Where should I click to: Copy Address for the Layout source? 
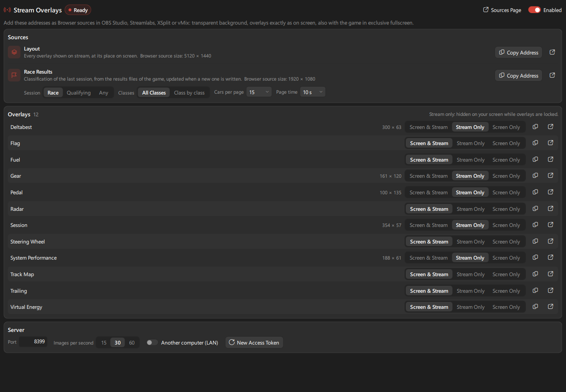(519, 52)
